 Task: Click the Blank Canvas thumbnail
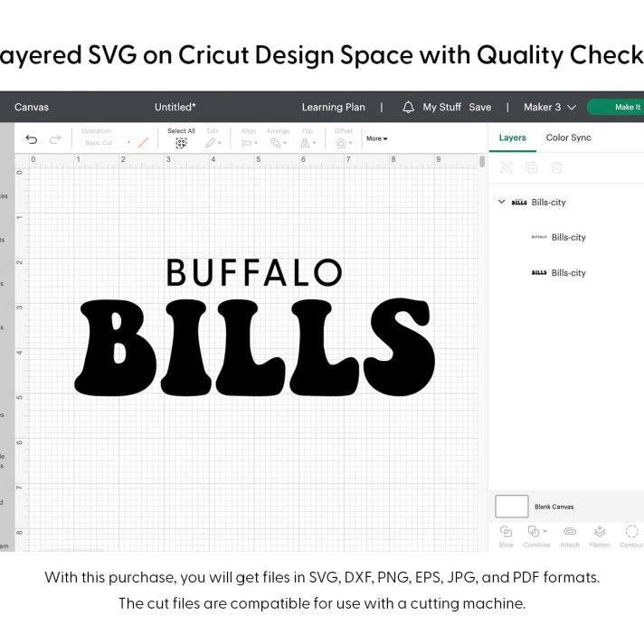tap(512, 506)
